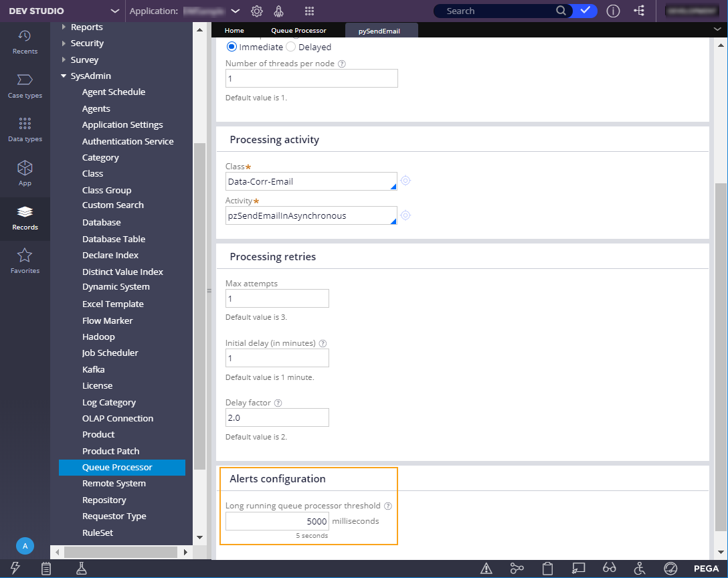Click the explorer horizontal scrollbar

click(120, 552)
